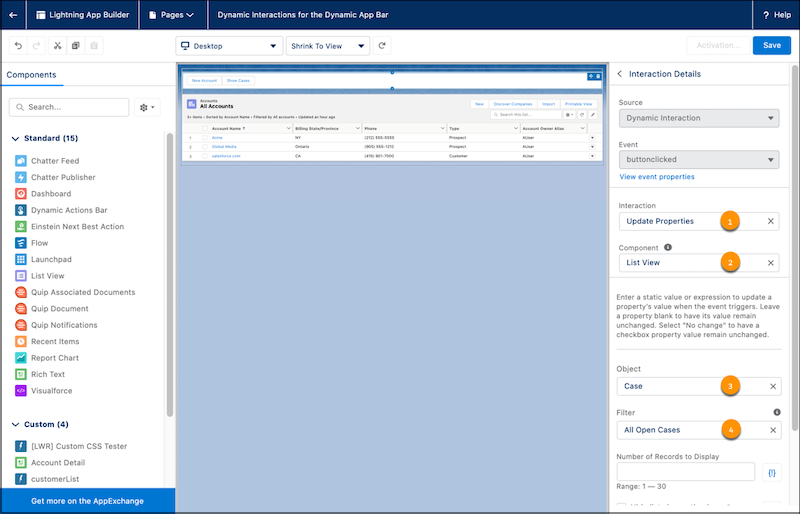Screen dimensions: 800x514
Task: Clear the All Open Cases filter
Action: coord(773,430)
